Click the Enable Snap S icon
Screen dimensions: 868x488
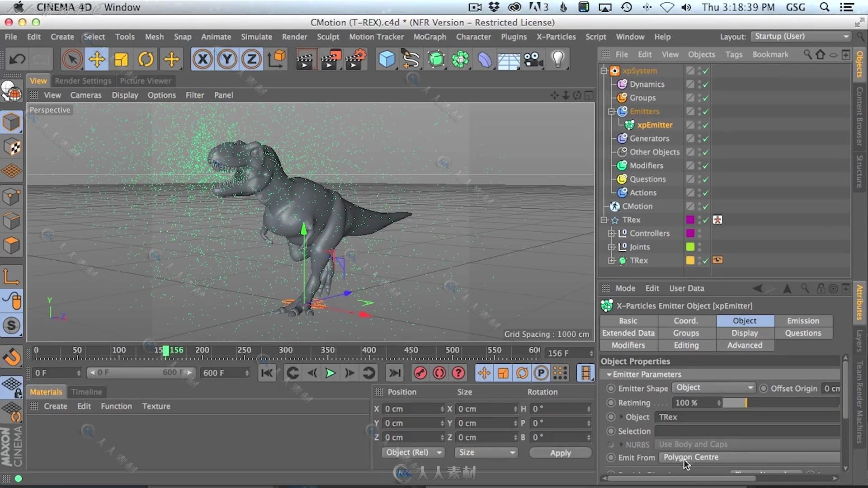12,325
